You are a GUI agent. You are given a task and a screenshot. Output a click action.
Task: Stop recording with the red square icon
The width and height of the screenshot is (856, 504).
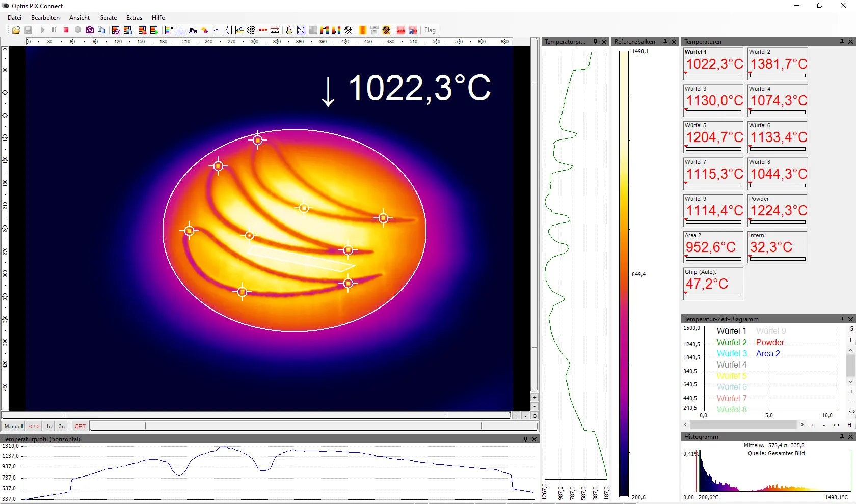coord(66,30)
